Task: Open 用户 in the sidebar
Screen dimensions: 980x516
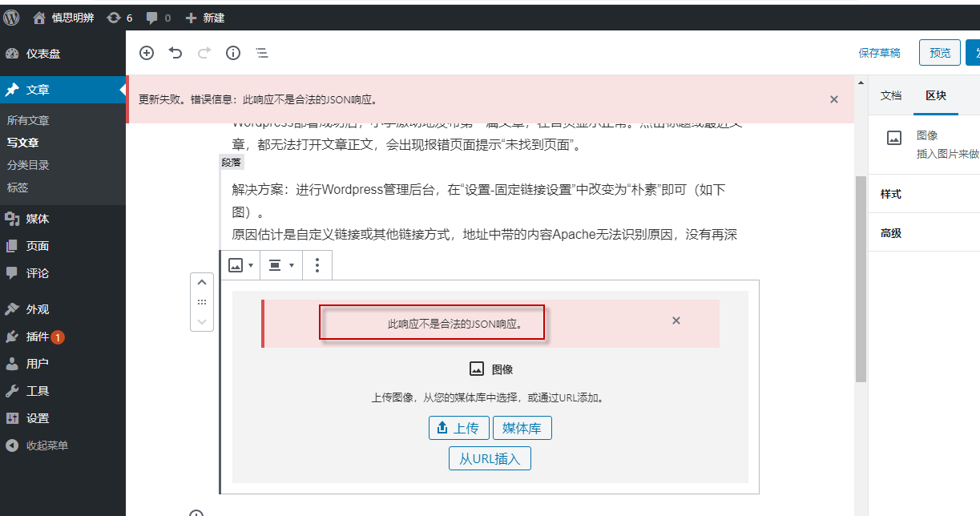Action: (63, 364)
